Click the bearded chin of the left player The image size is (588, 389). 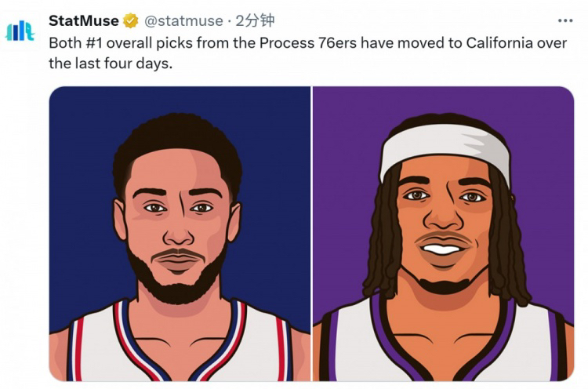(177, 278)
